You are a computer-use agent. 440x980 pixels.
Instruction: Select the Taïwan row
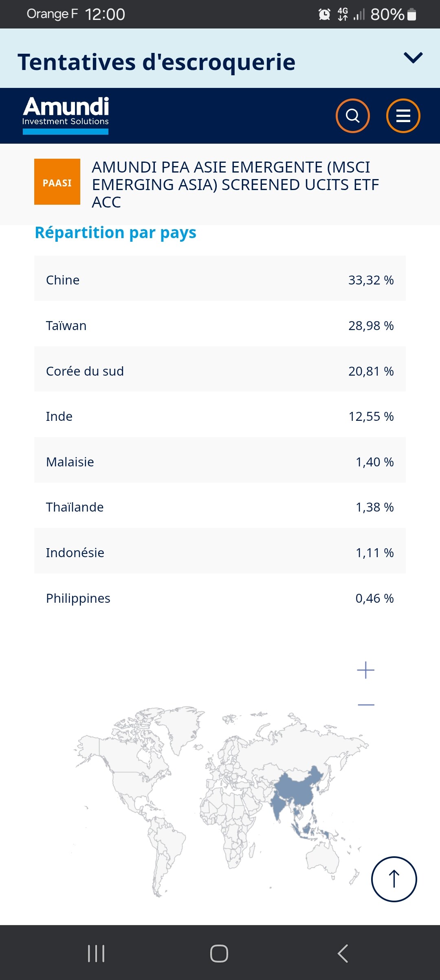pos(220,326)
